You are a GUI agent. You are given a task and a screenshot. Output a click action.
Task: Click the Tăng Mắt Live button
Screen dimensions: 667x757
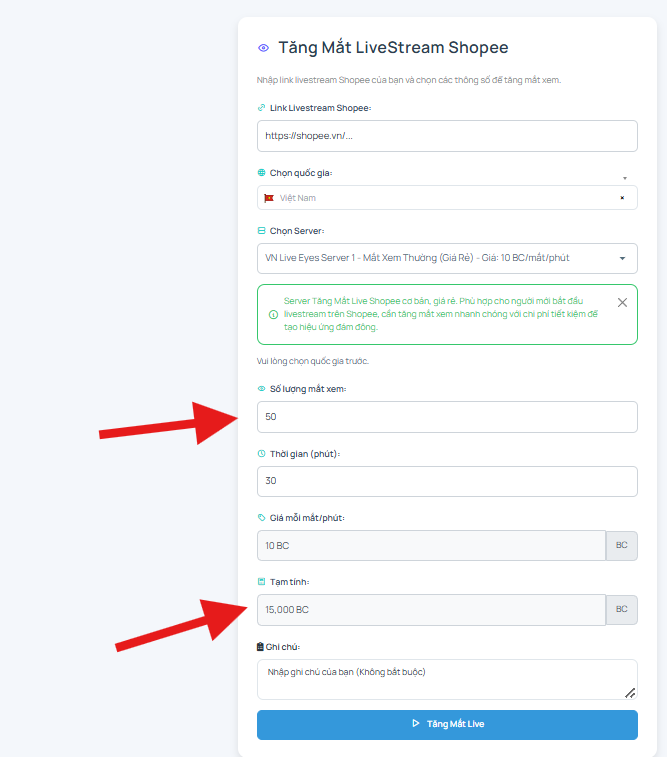(447, 725)
